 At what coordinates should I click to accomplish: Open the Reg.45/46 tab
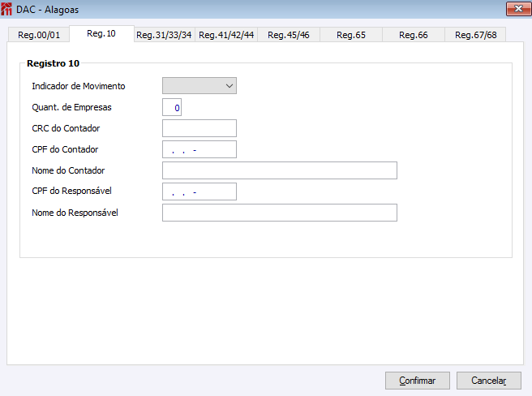click(289, 35)
